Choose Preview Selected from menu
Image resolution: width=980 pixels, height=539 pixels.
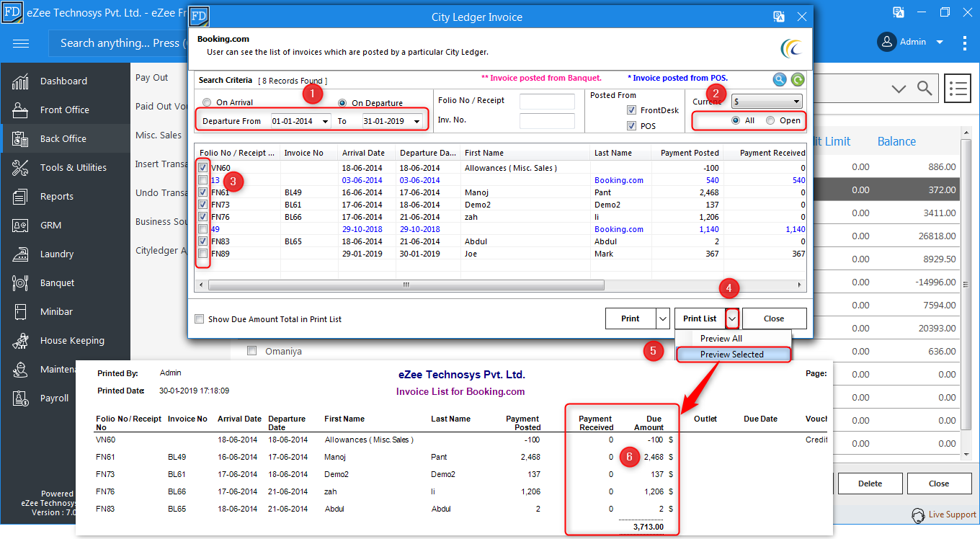[732, 355]
